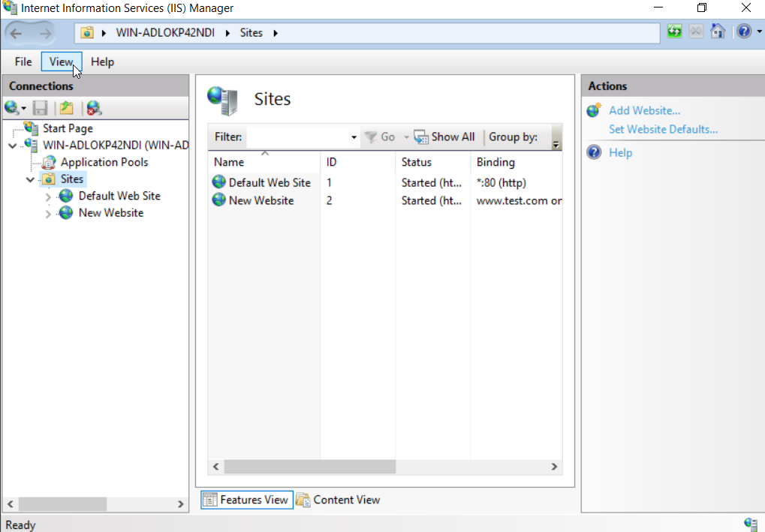Open the Help question mark icon top-right

[x=742, y=32]
